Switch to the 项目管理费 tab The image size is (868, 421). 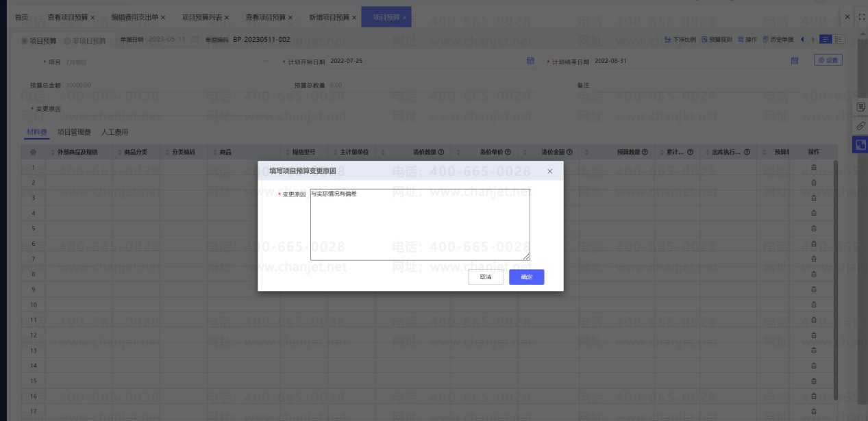pyautogui.click(x=74, y=132)
